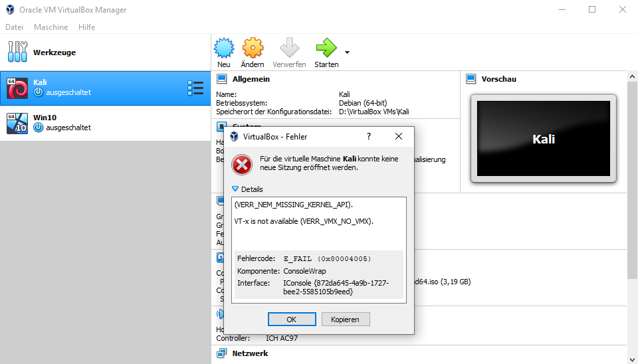The image size is (638, 364).
Task: Open the Allgemein section heading
Action: click(x=251, y=79)
